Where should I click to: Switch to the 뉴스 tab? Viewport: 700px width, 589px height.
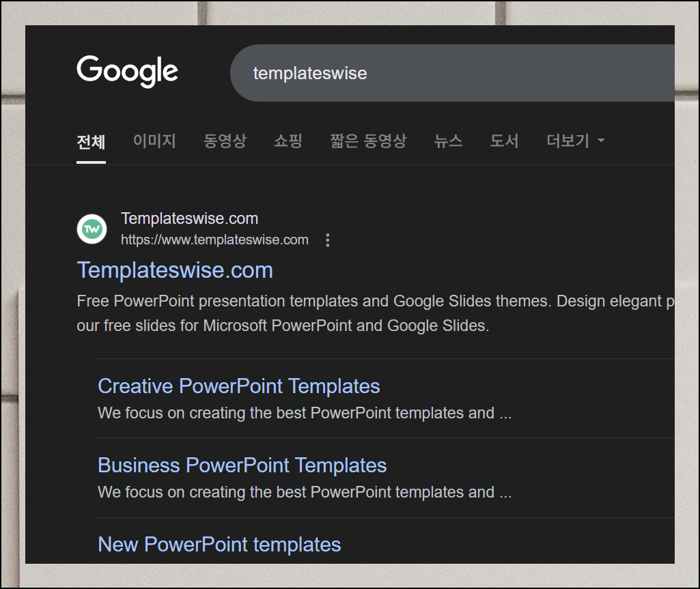tap(448, 141)
